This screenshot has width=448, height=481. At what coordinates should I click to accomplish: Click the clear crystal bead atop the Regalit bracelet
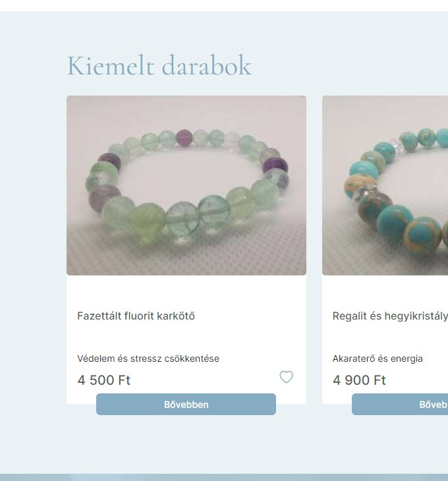point(397,146)
